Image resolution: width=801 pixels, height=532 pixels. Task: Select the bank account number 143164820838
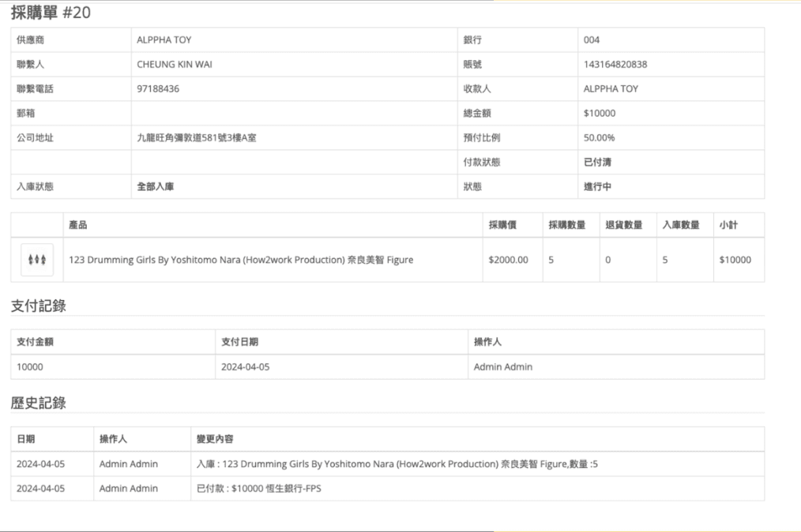[x=615, y=65]
